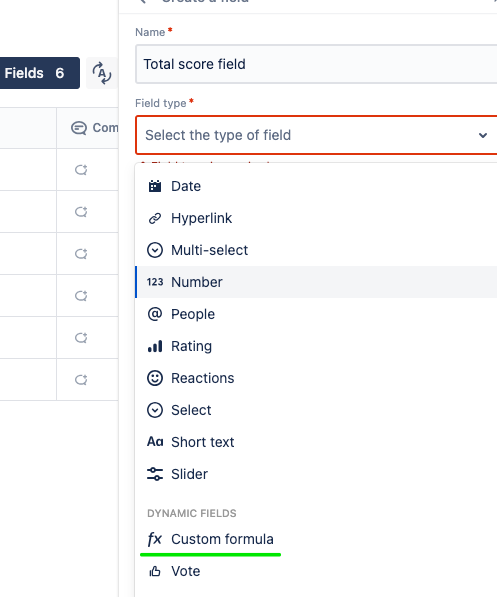
Task: Select the Slider field type
Action: click(x=316, y=474)
